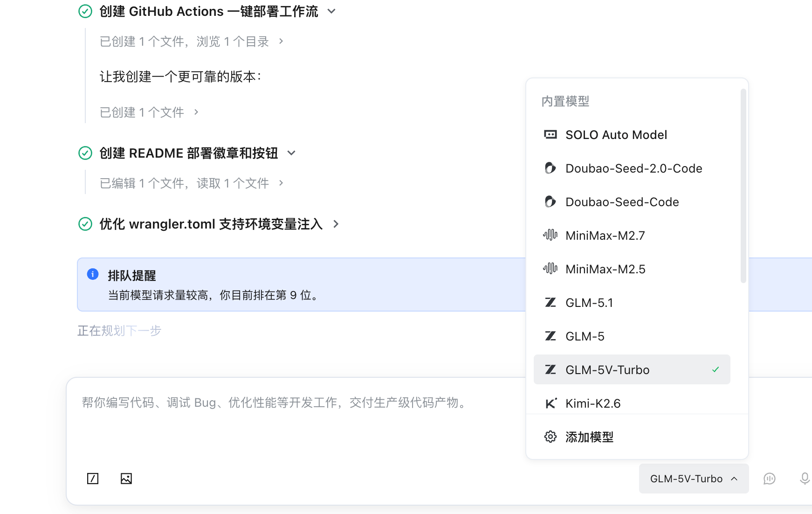Click green checkmark beside wrangler.toml task
Image resolution: width=812 pixels, height=514 pixels.
tap(85, 224)
